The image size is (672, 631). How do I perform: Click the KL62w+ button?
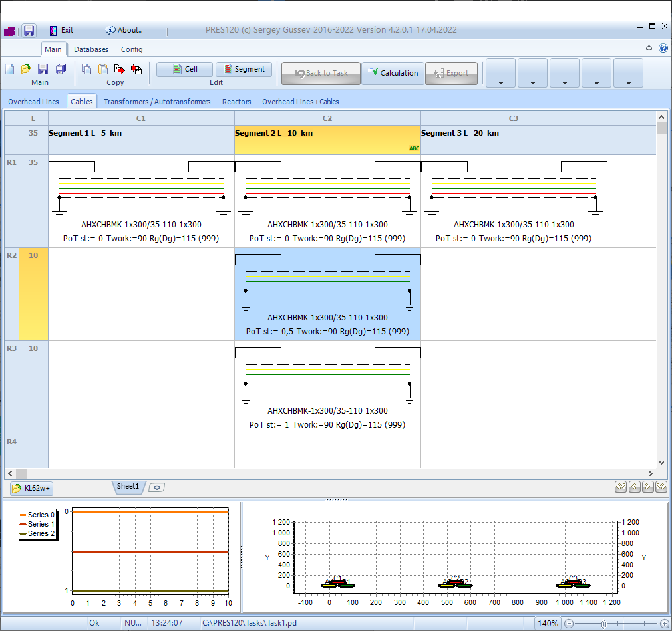click(x=32, y=489)
